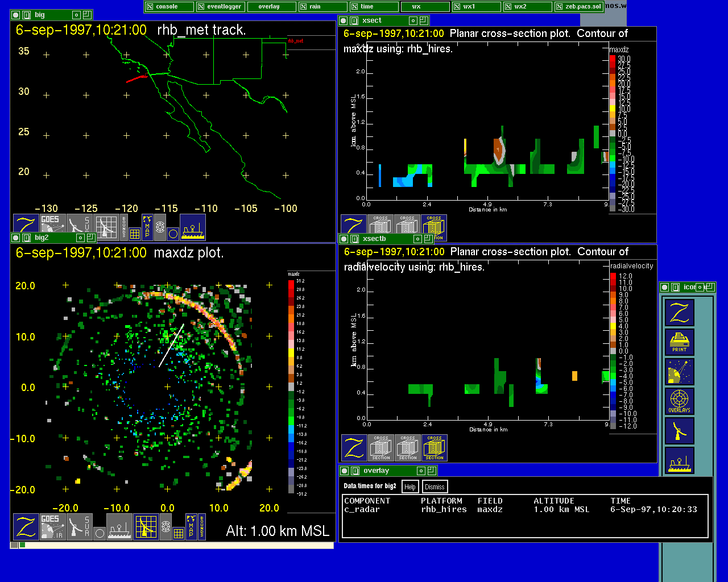
Task: Click the ship icon in big window toolbar
Action: click(x=193, y=227)
